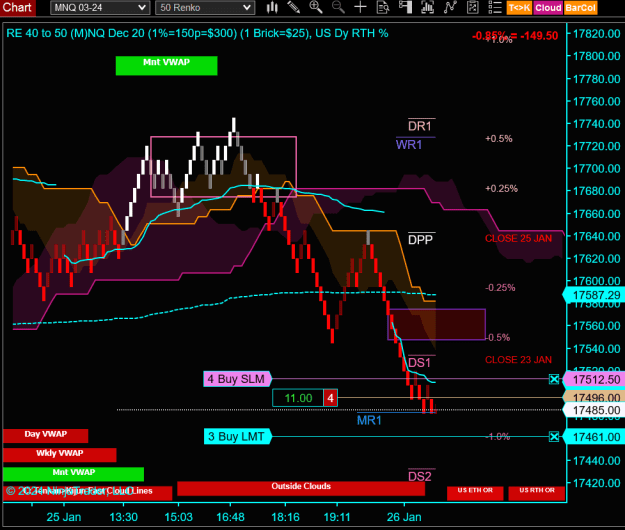Viewport: 625px width, 530px height.
Task: Open the data series bars icon
Action: (427, 7)
